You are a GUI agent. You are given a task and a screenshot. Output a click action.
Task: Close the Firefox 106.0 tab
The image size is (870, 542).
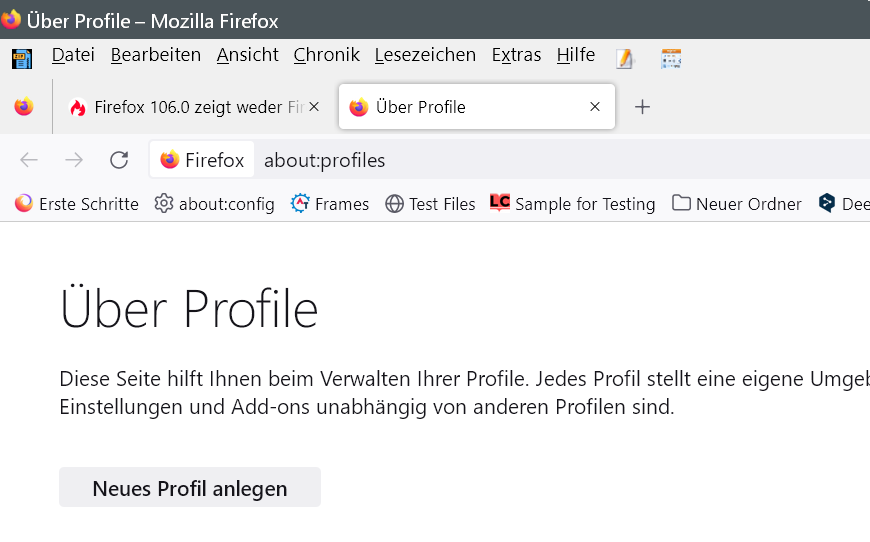314,107
